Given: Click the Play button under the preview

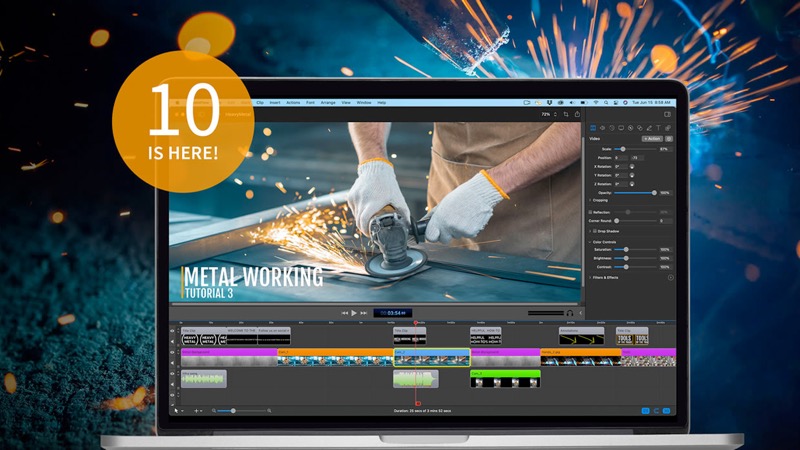Looking at the screenshot, I should coord(354,313).
